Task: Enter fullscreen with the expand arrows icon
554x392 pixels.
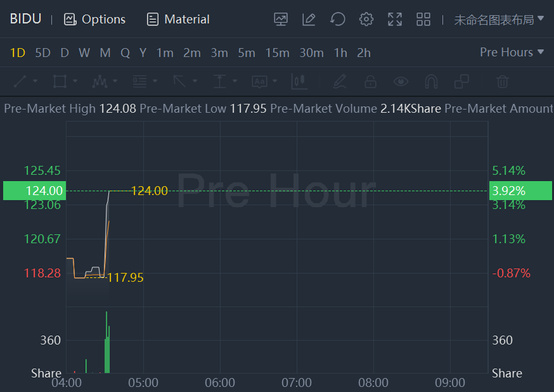Action: click(x=395, y=19)
